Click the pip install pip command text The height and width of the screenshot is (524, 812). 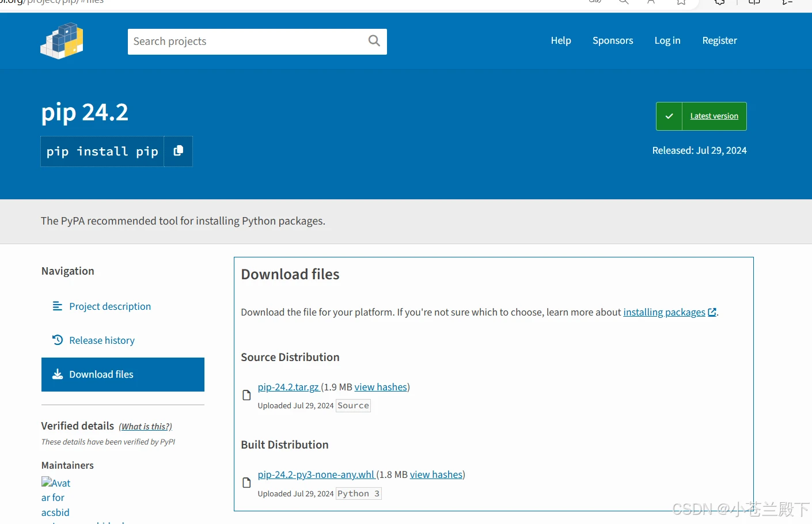coord(103,151)
